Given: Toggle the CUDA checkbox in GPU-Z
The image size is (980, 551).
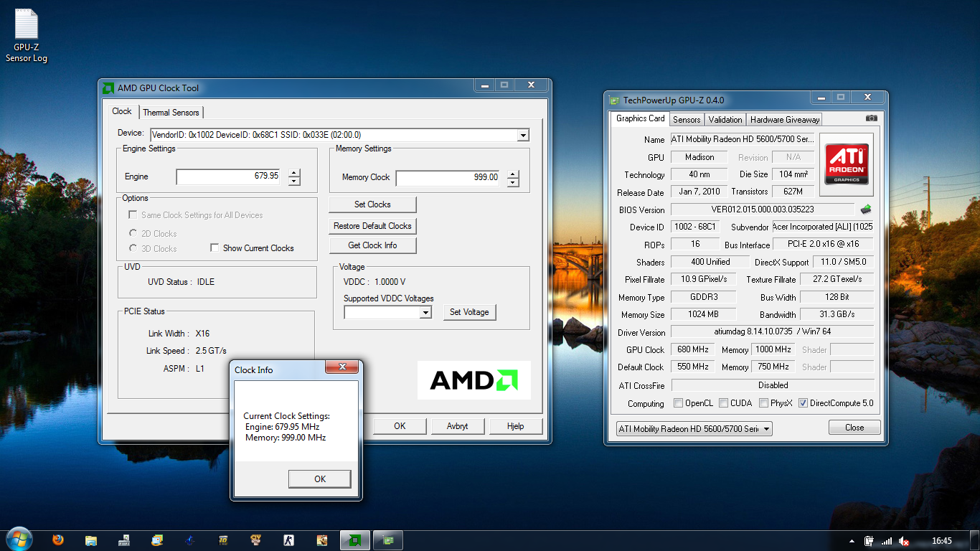Looking at the screenshot, I should pos(724,403).
